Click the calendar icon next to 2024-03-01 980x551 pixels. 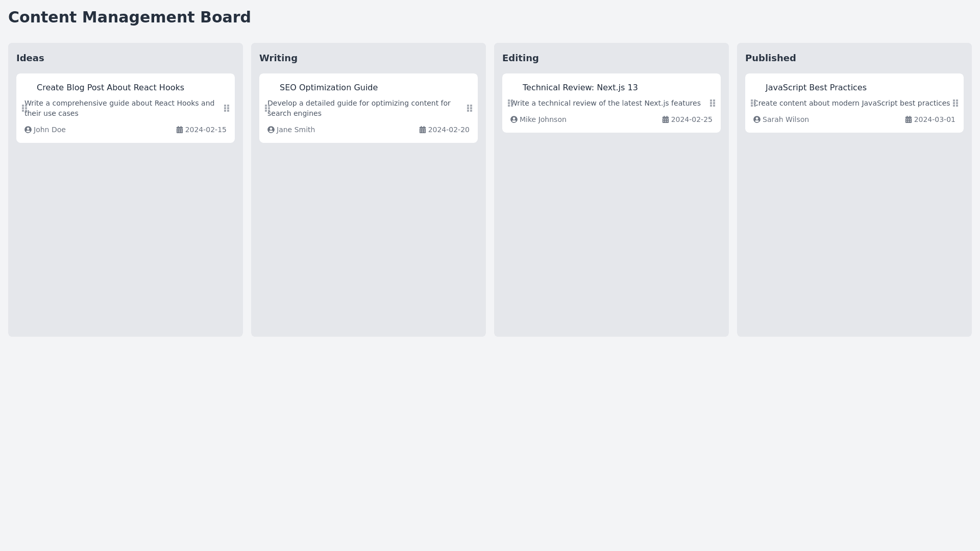click(909, 119)
